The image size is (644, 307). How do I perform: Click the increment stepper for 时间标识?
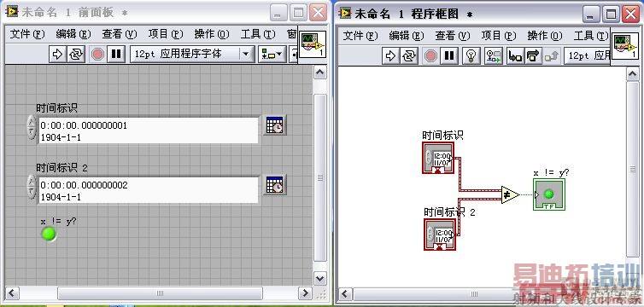32,122
